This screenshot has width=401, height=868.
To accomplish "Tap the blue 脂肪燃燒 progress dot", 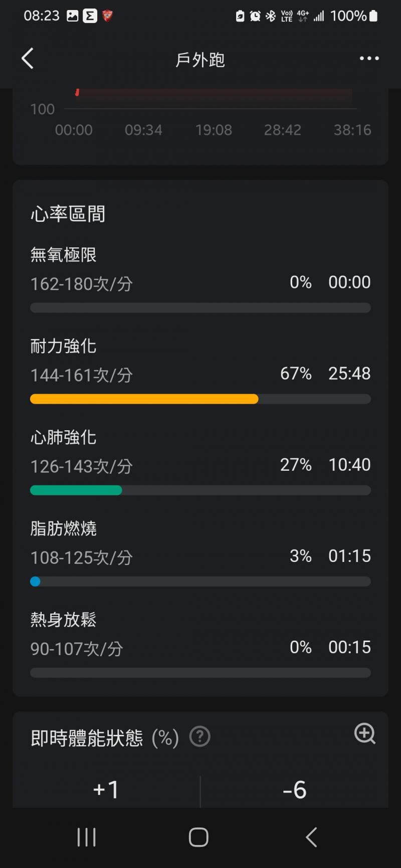I will click(x=35, y=582).
